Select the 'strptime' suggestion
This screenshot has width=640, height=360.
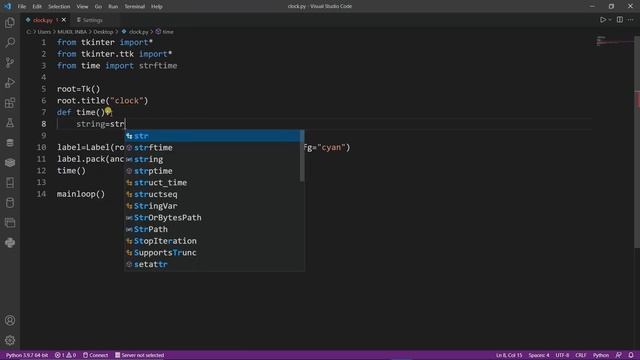tap(212, 171)
